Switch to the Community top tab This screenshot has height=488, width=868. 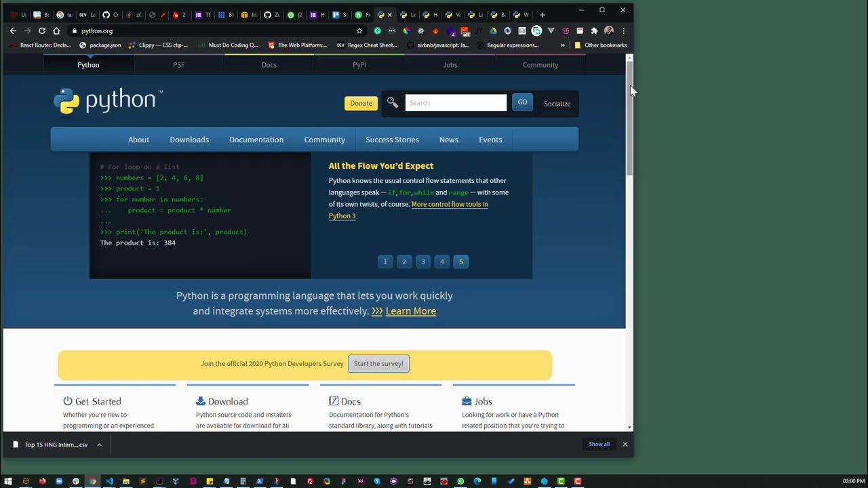coord(540,65)
